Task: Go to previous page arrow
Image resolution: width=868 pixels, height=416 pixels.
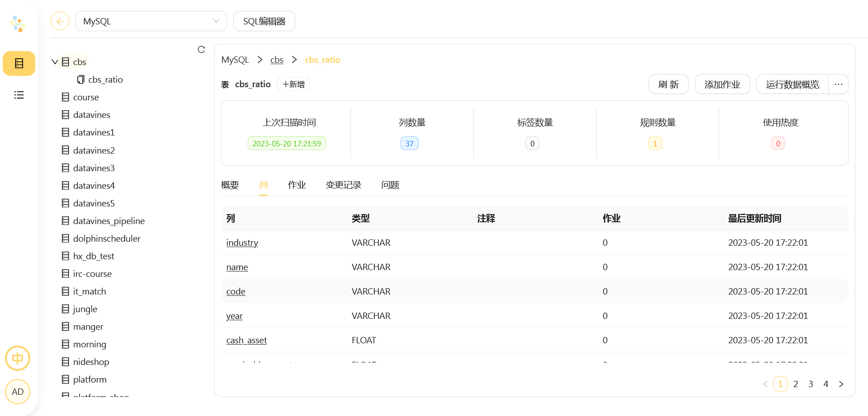Action: (x=765, y=384)
